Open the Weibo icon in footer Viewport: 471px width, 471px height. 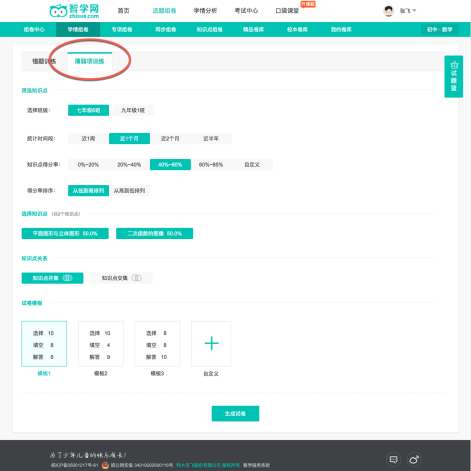(x=414, y=459)
